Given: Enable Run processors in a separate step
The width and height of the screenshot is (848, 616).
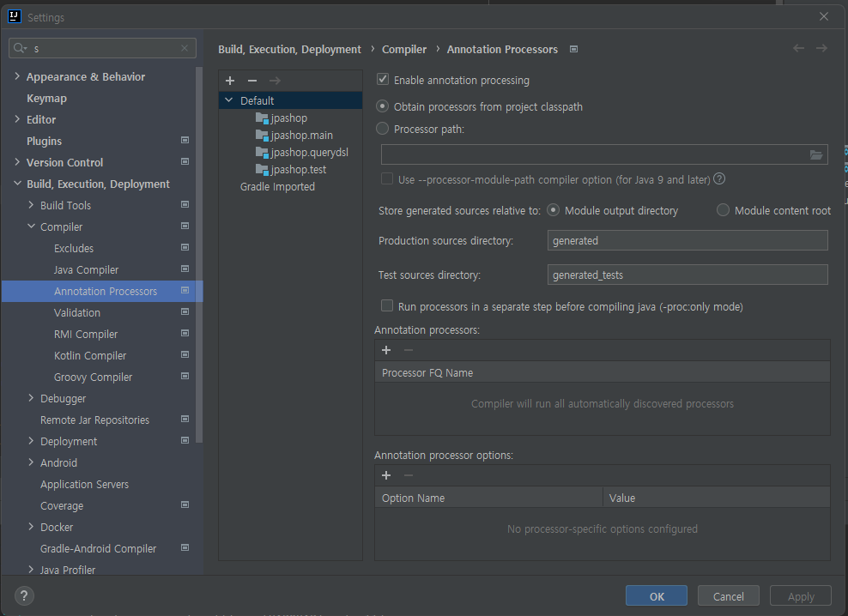Looking at the screenshot, I should click(x=387, y=306).
